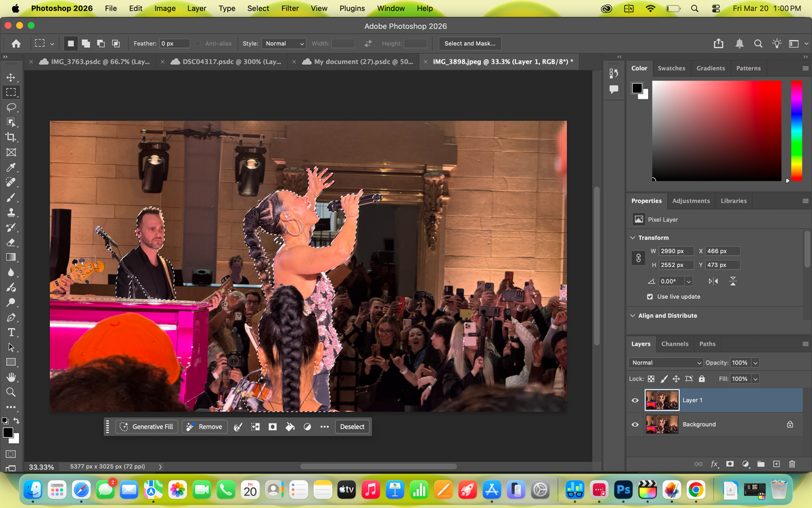Select the Eyedropper tool
Screen dimensions: 812x508
tap(11, 167)
